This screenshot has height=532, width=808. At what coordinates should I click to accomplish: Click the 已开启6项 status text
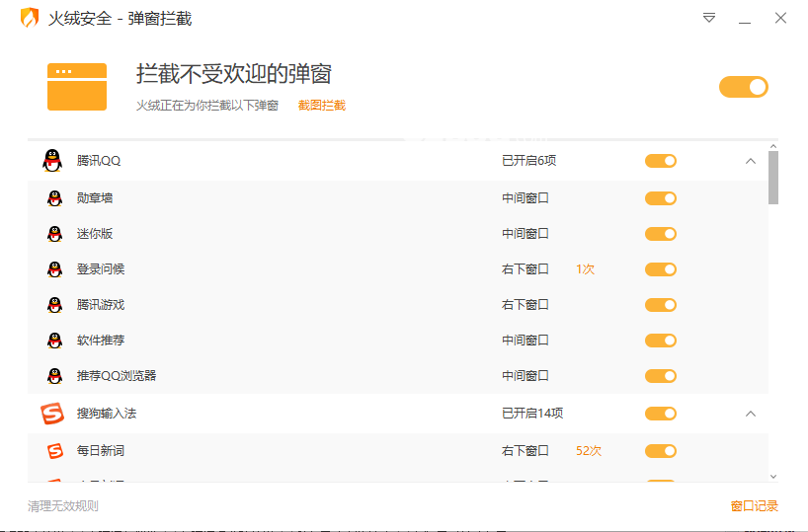[x=529, y=161]
